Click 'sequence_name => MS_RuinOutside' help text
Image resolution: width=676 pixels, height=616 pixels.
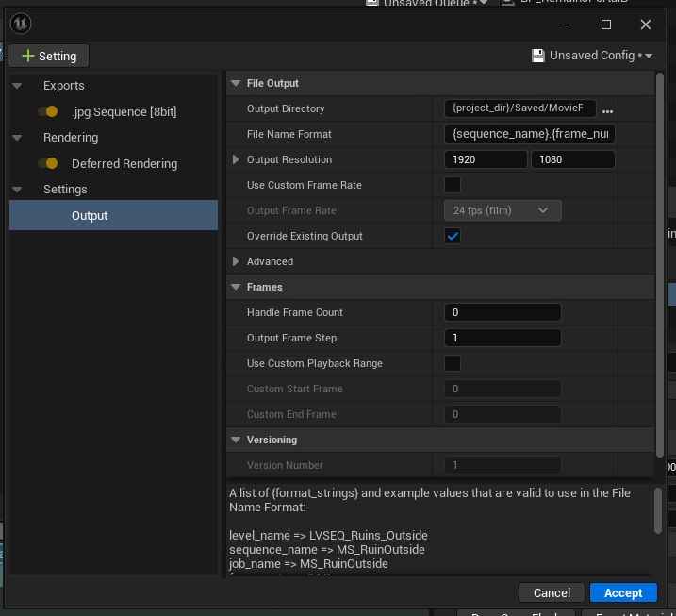coord(327,550)
